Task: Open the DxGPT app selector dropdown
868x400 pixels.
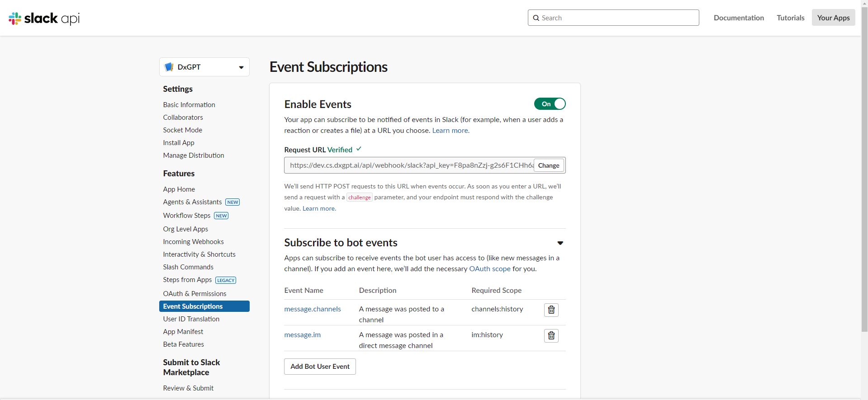Action: [204, 67]
